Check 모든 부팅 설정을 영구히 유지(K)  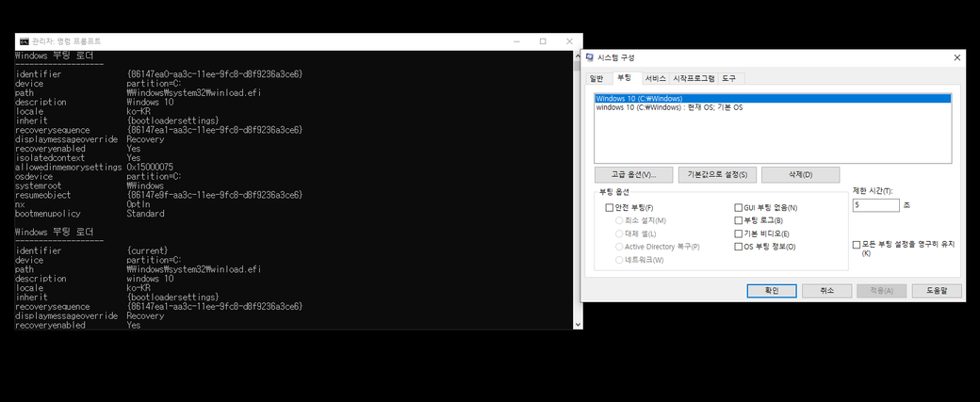(857, 245)
